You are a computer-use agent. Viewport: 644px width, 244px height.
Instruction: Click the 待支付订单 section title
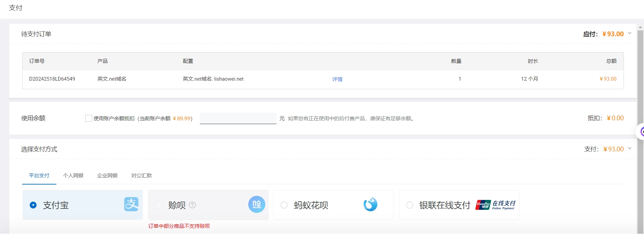tap(36, 34)
